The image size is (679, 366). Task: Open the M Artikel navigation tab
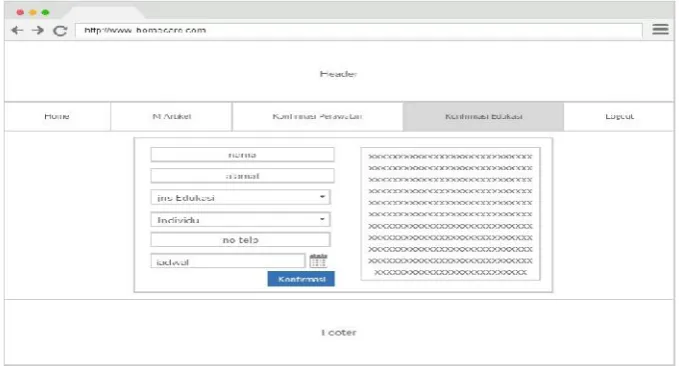click(171, 117)
